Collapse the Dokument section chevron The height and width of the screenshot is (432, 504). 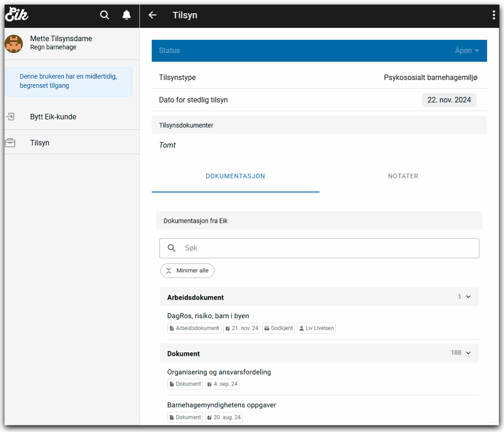pos(468,353)
